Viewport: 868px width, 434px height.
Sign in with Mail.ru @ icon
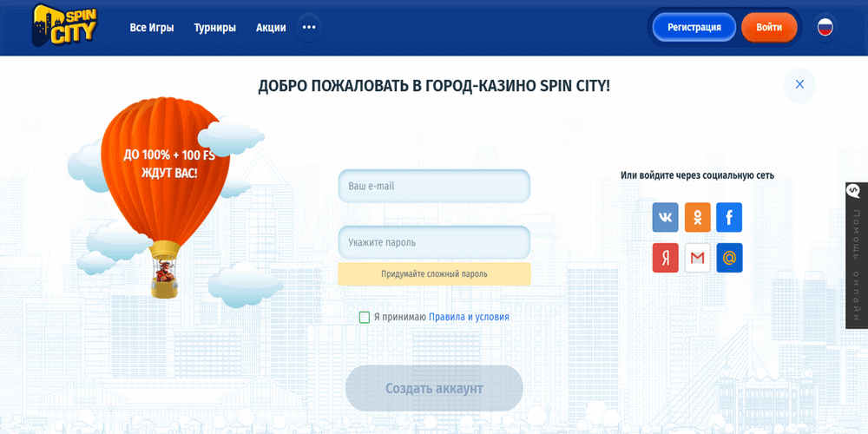click(x=729, y=258)
